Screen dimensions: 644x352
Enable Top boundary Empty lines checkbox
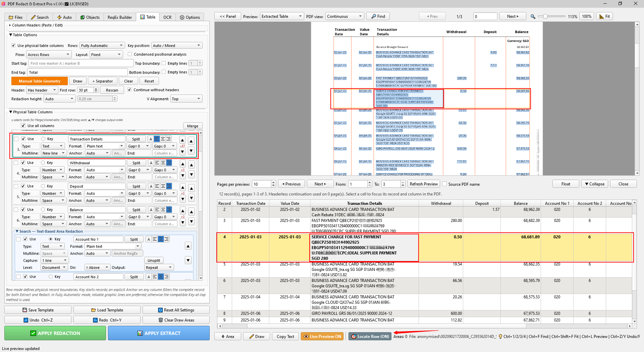click(164, 63)
